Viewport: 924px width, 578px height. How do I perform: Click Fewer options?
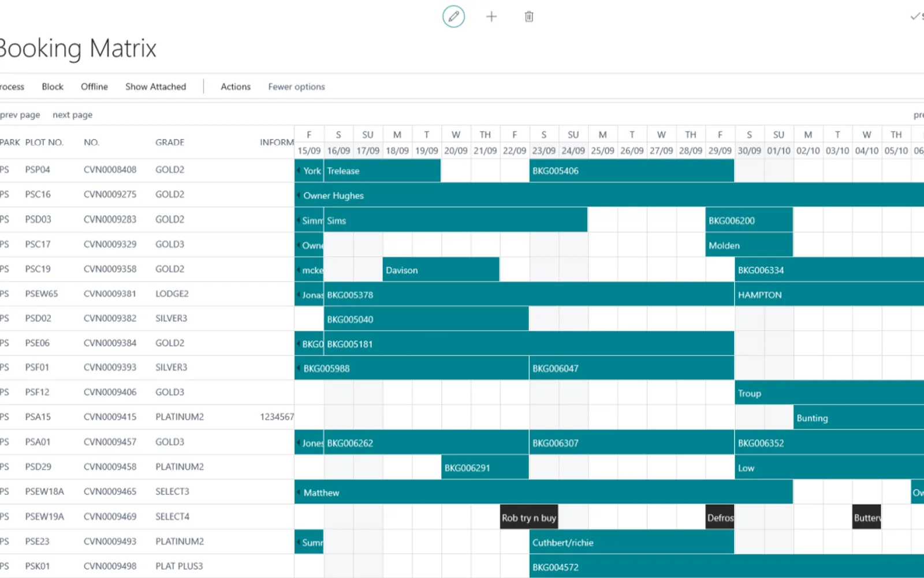pos(296,87)
